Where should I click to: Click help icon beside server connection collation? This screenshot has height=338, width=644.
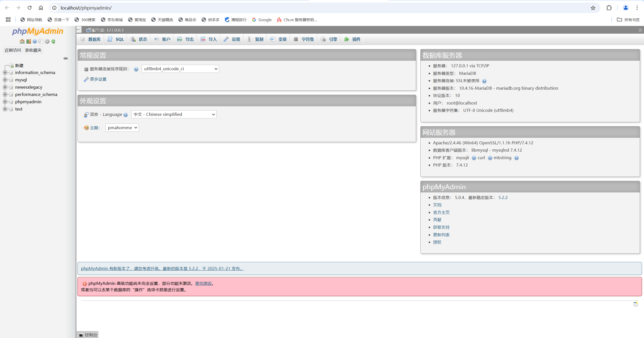coord(136,69)
